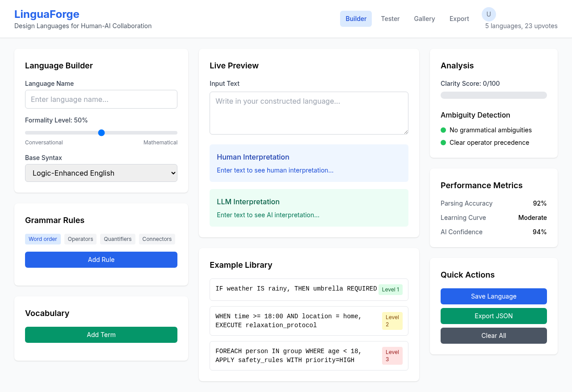Switch to the Export tab
The width and height of the screenshot is (572, 392).
[x=459, y=19]
